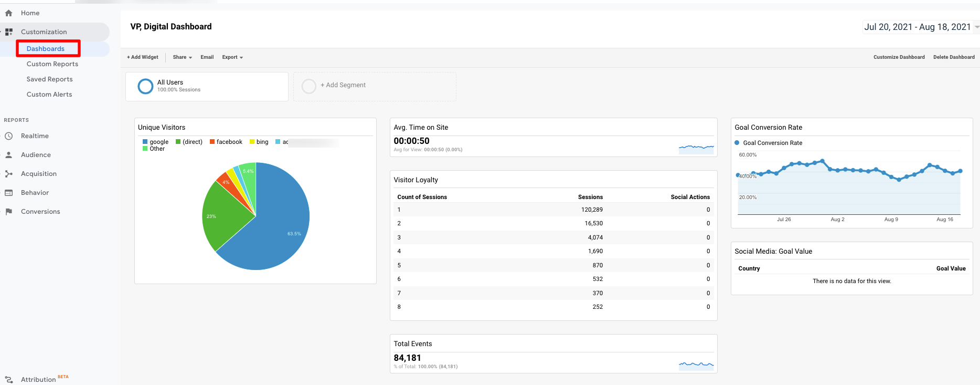Open the Share dropdown

[x=183, y=57]
